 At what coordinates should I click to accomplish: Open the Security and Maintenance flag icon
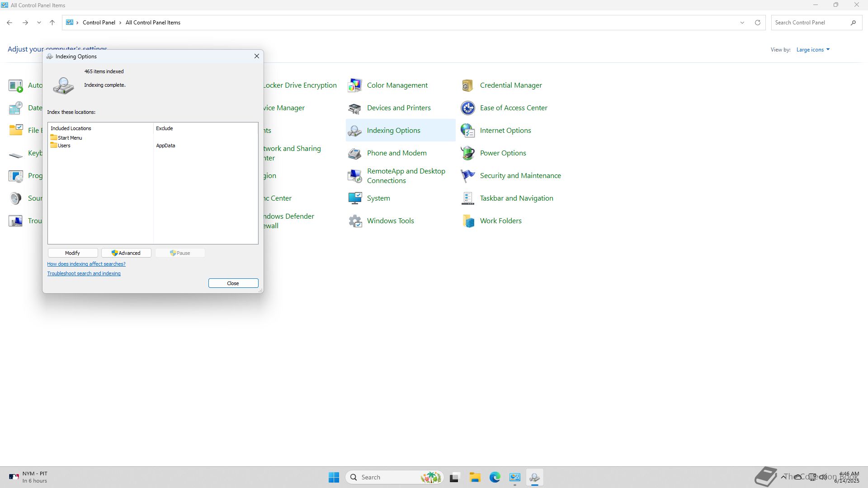point(468,176)
